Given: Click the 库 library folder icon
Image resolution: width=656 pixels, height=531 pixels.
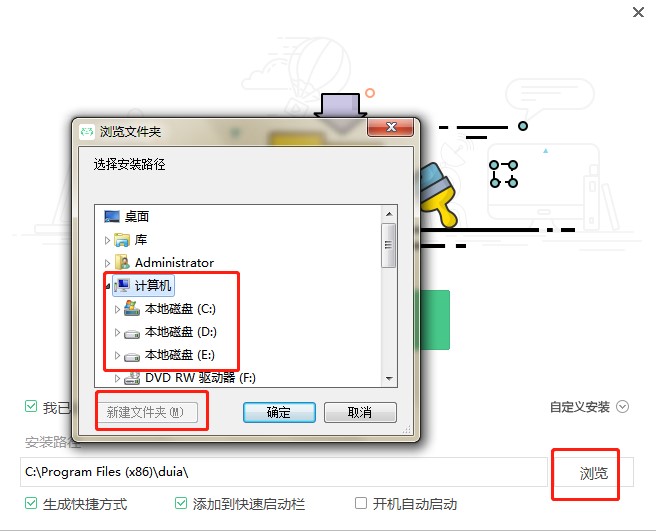Looking at the screenshot, I should click(122, 240).
